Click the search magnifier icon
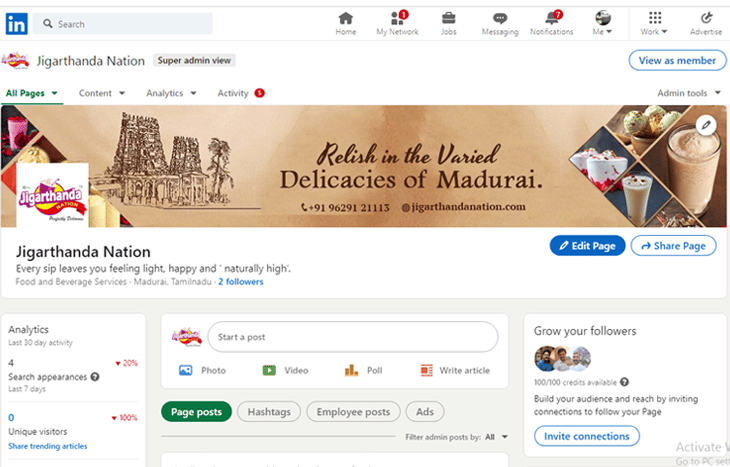The image size is (730, 467). point(47,23)
